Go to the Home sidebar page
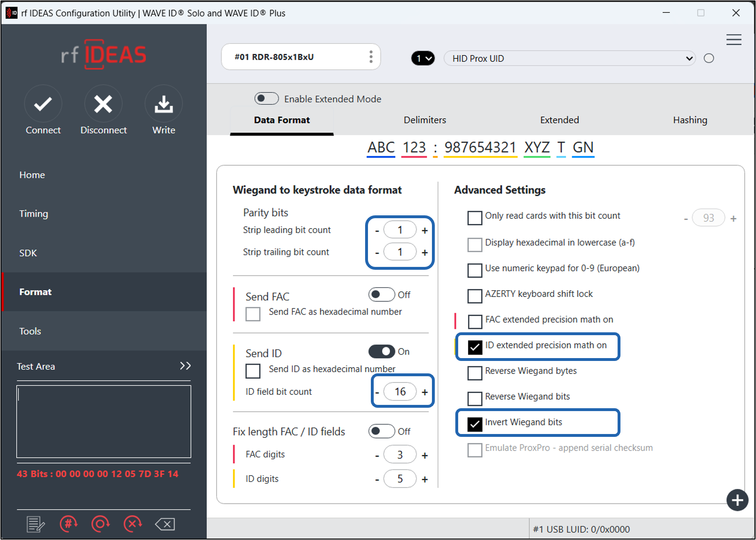Image resolution: width=756 pixels, height=540 pixels. (x=104, y=175)
